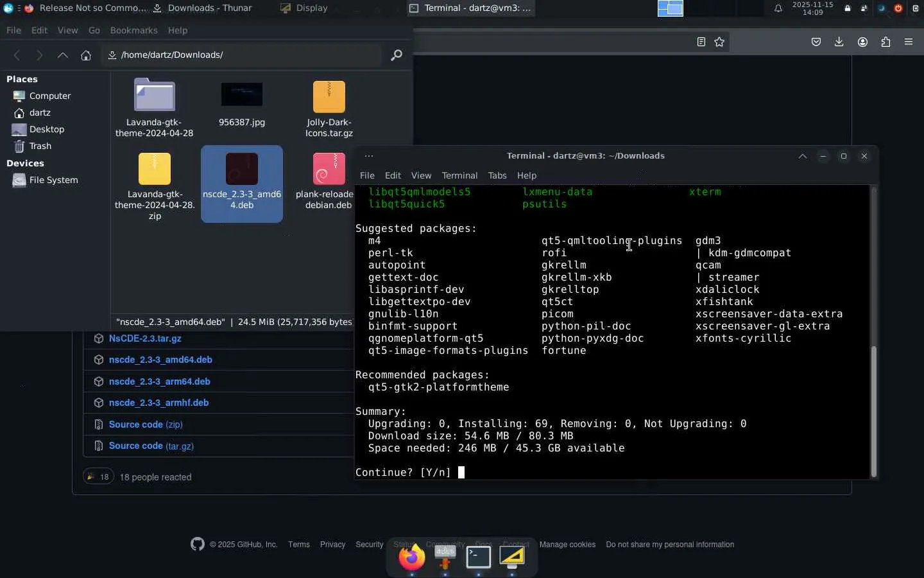Click the 18 reactions button

(x=98, y=477)
